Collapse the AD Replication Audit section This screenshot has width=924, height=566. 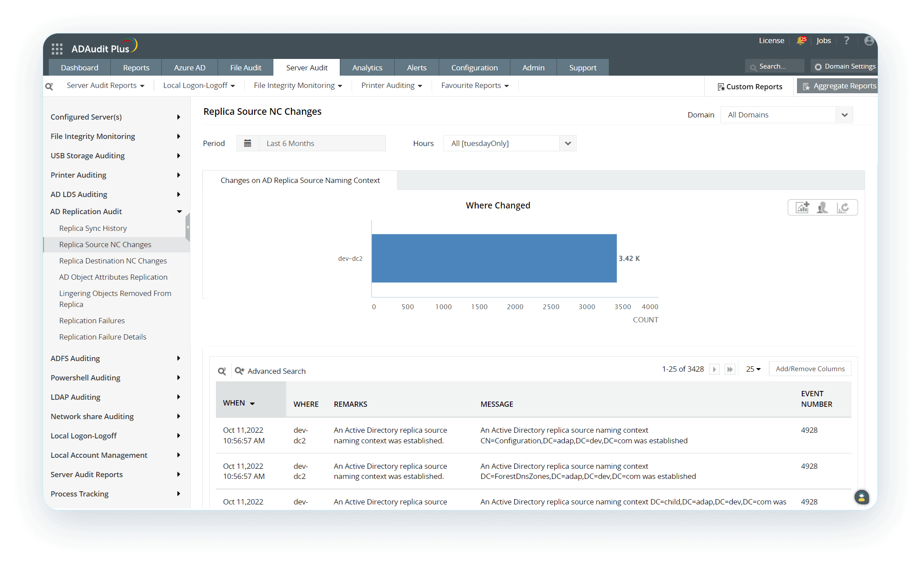click(179, 212)
